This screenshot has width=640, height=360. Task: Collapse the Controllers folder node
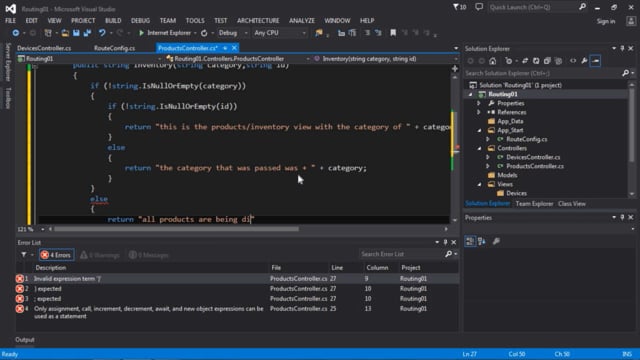coord(479,149)
